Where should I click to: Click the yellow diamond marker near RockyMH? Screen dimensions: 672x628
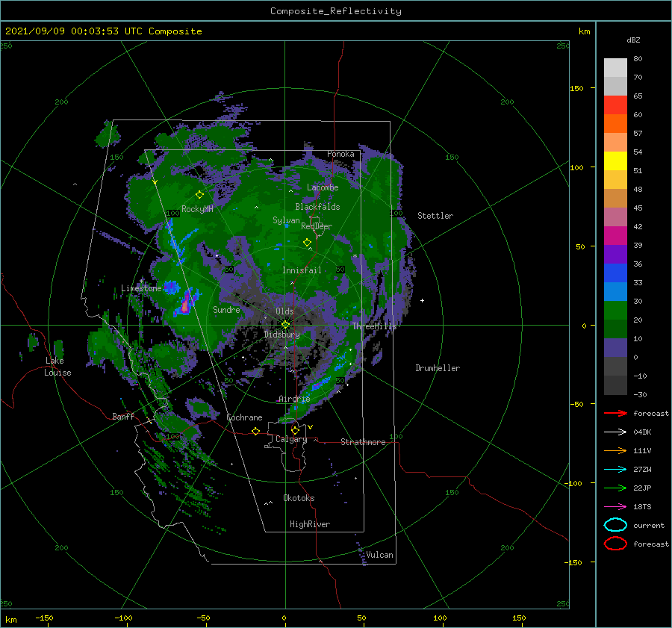[x=199, y=195]
